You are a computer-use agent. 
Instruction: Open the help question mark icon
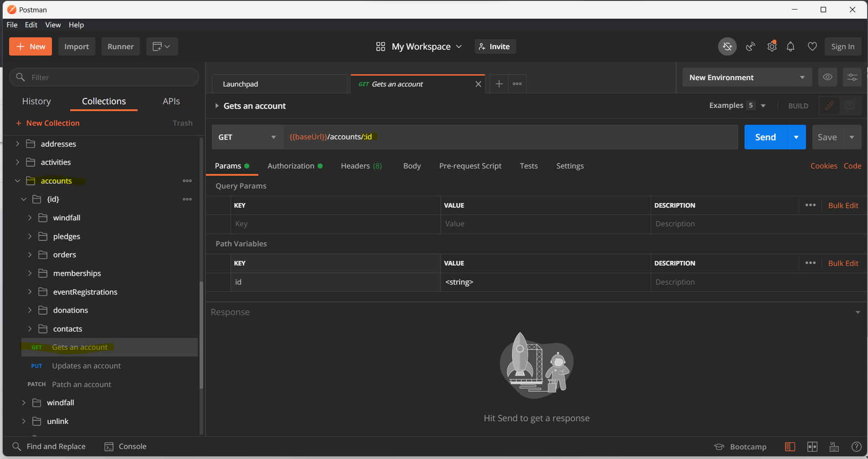pyautogui.click(x=857, y=447)
